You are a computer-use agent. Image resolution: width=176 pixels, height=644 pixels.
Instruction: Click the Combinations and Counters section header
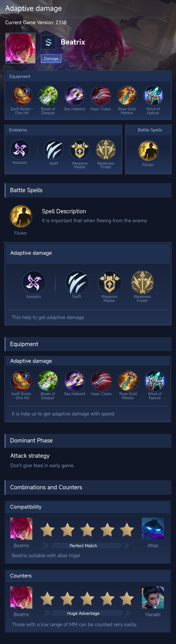[88, 487]
